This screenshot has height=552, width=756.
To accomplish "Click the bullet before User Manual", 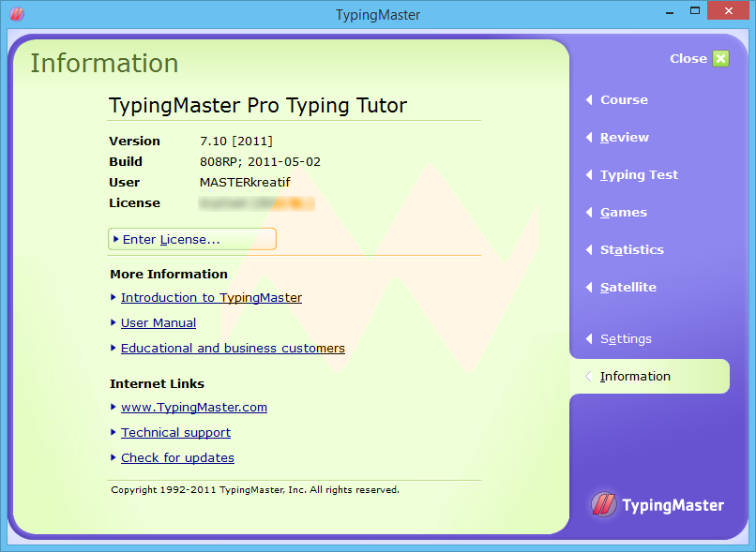I will [x=113, y=322].
